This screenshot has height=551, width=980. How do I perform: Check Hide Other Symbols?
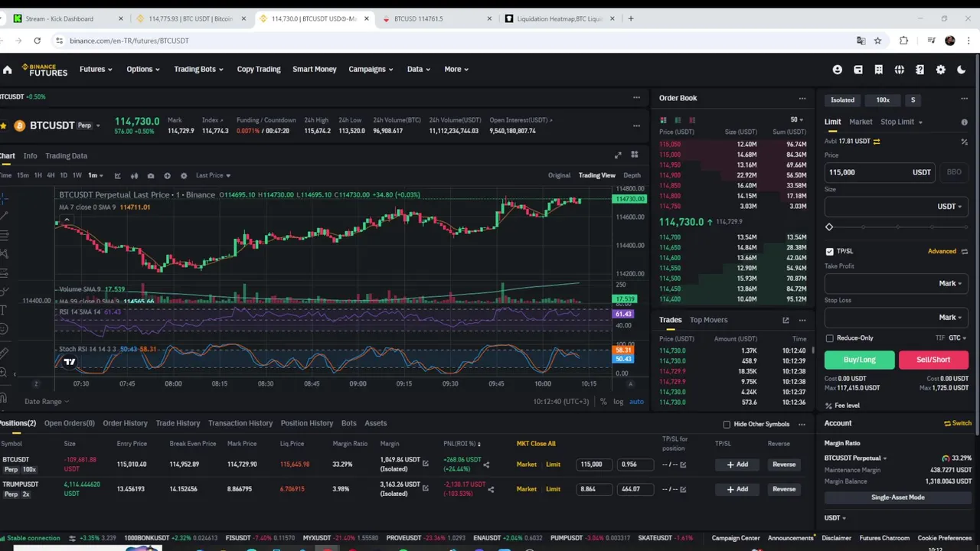pyautogui.click(x=727, y=424)
